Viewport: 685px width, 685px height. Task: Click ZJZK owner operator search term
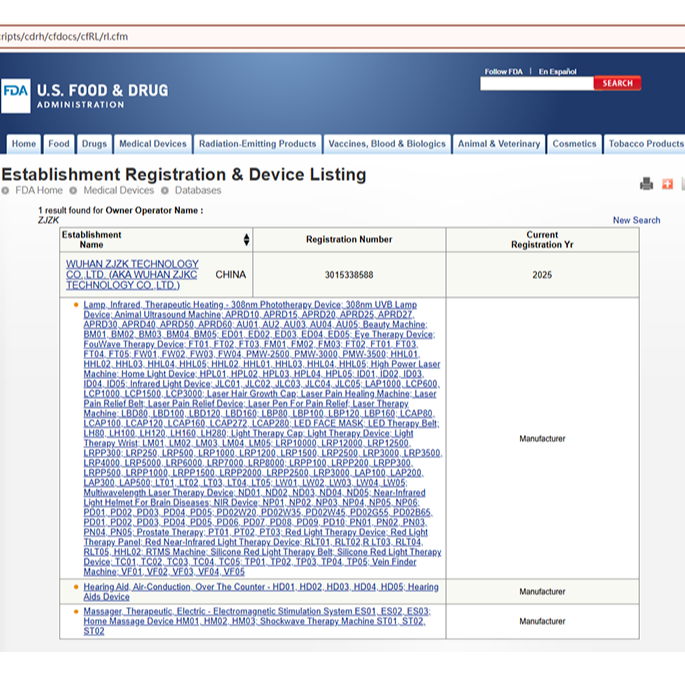[x=48, y=220]
